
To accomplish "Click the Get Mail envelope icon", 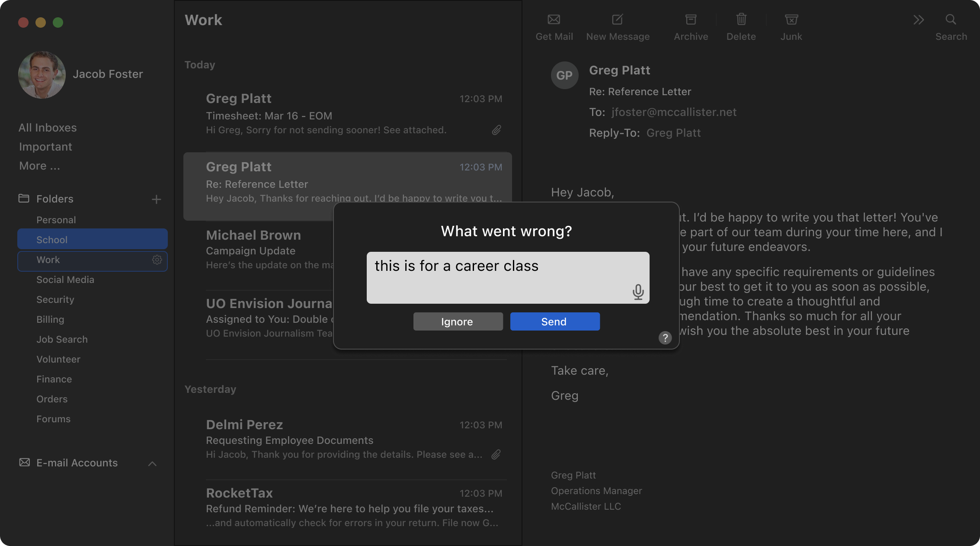I will [554, 20].
